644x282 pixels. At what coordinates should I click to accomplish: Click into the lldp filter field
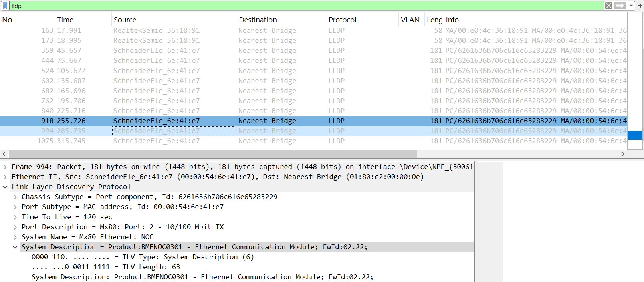tap(306, 6)
